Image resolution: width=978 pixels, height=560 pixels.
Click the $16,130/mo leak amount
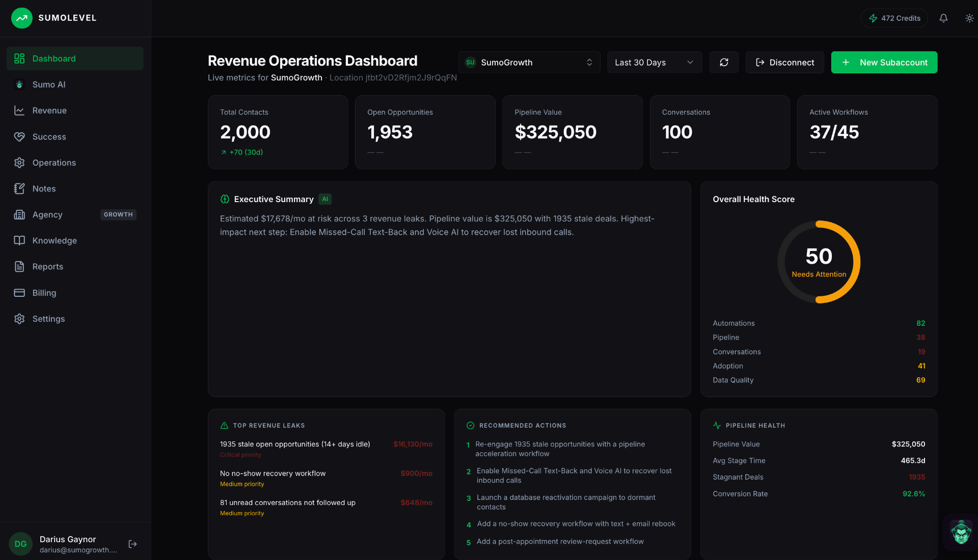click(413, 444)
